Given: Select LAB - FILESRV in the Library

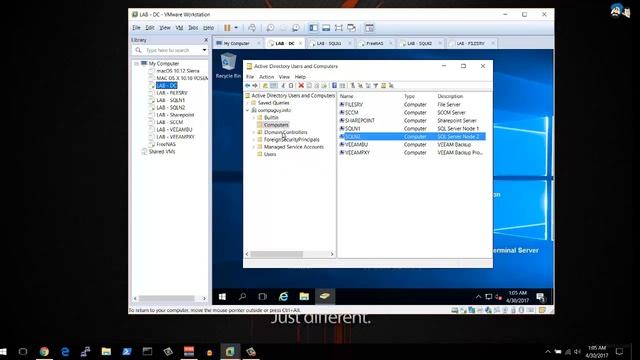Looking at the screenshot, I should click(172, 93).
